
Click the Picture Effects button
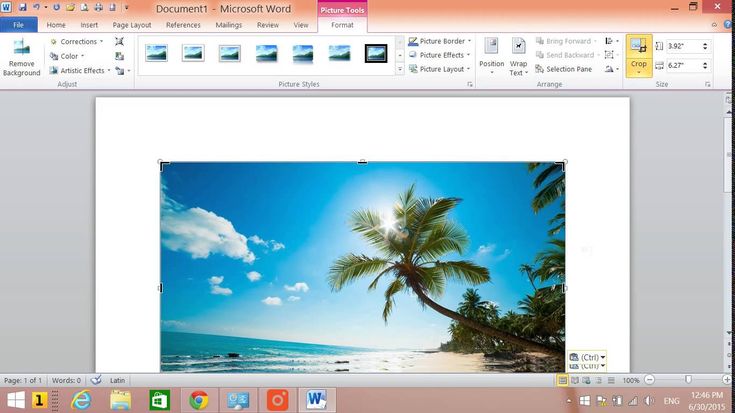[440, 56]
